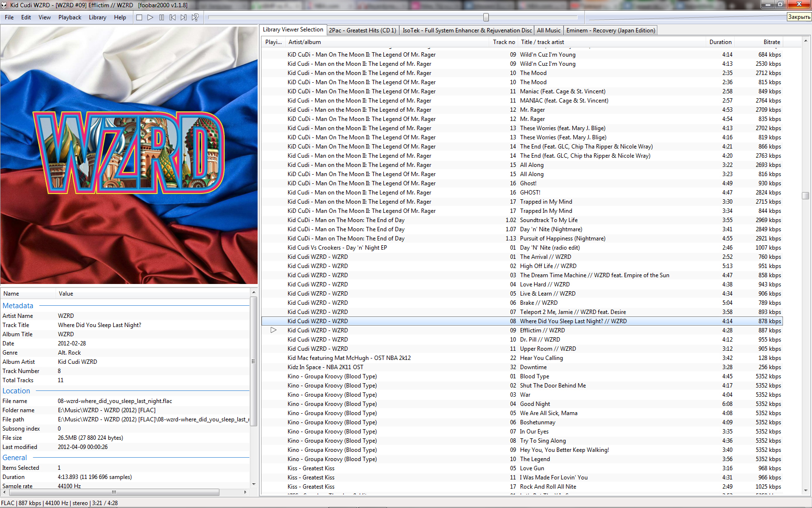Click the playlist vertical scrollbar thumb
The height and width of the screenshot is (508, 812).
pyautogui.click(x=805, y=195)
